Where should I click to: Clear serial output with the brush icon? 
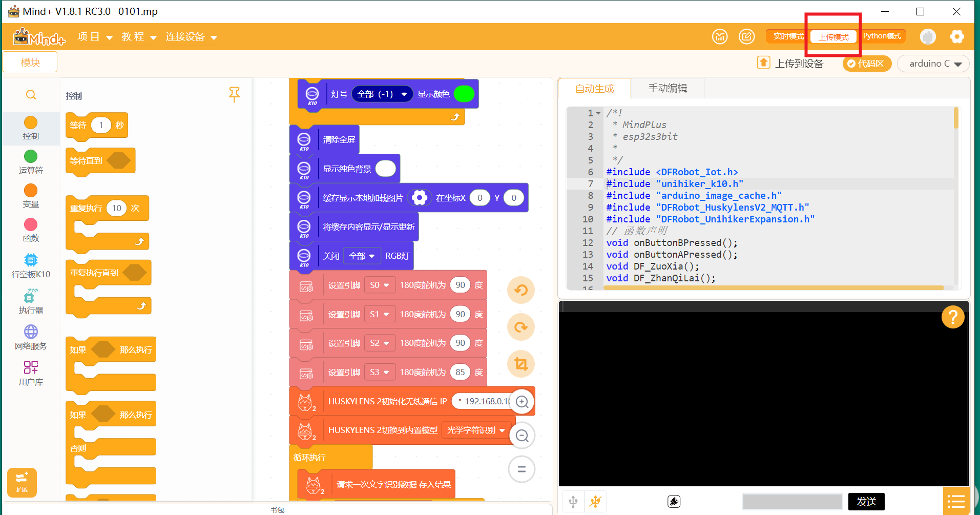click(x=674, y=502)
